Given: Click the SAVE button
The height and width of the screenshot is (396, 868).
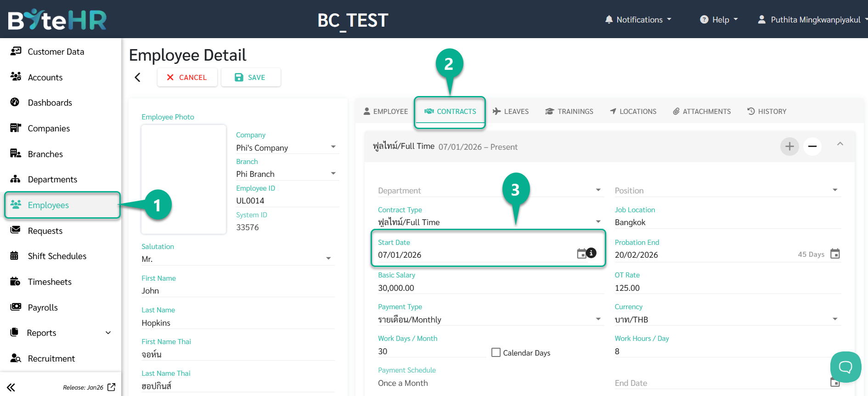Looking at the screenshot, I should (251, 77).
